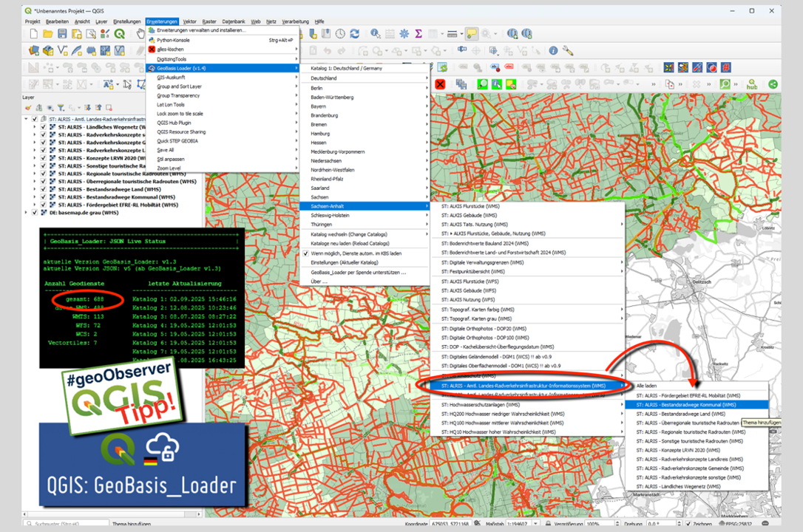Select 'ST: ALRIS - Bestandsradwege Kommunal (WMS)' menu entry
The width and height of the screenshot is (803, 532).
pos(686,404)
